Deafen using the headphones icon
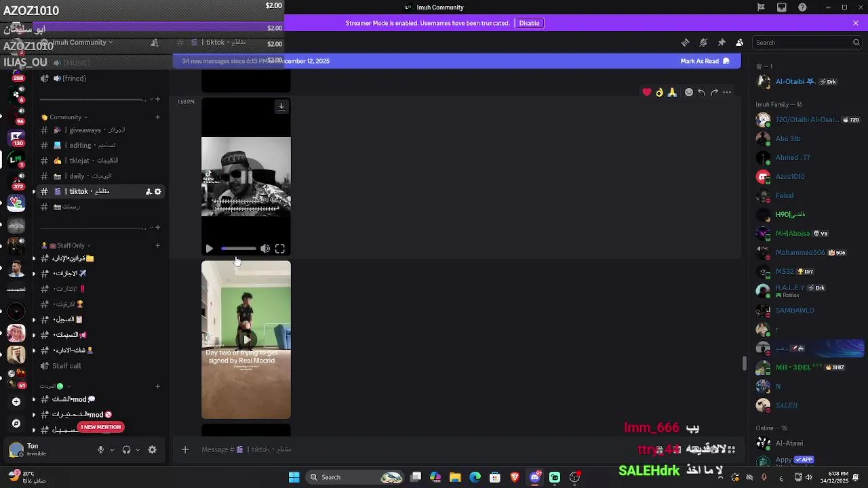 pyautogui.click(x=126, y=449)
